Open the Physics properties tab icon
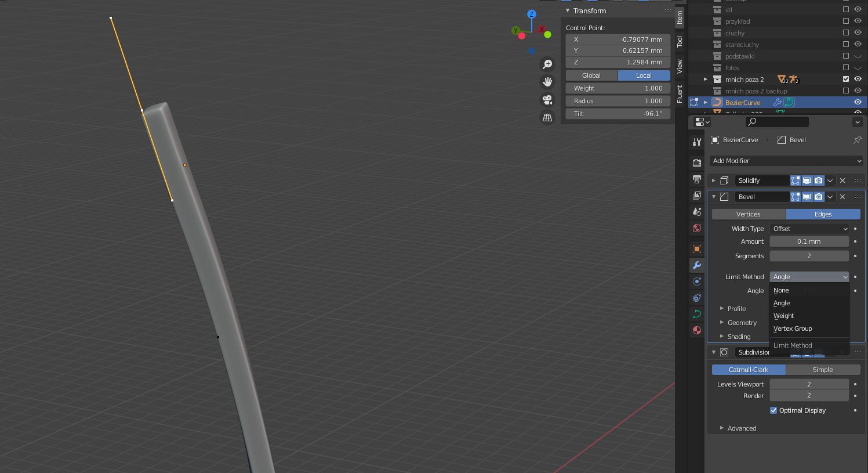Viewport: 868px width, 473px height. (697, 281)
